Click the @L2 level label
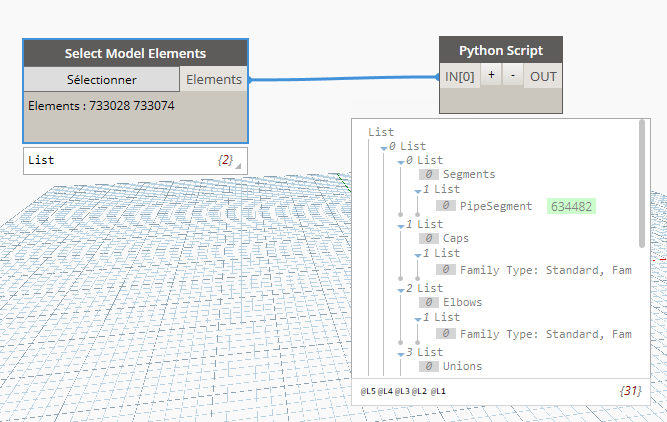Viewport: 667px width, 422px height. [419, 391]
